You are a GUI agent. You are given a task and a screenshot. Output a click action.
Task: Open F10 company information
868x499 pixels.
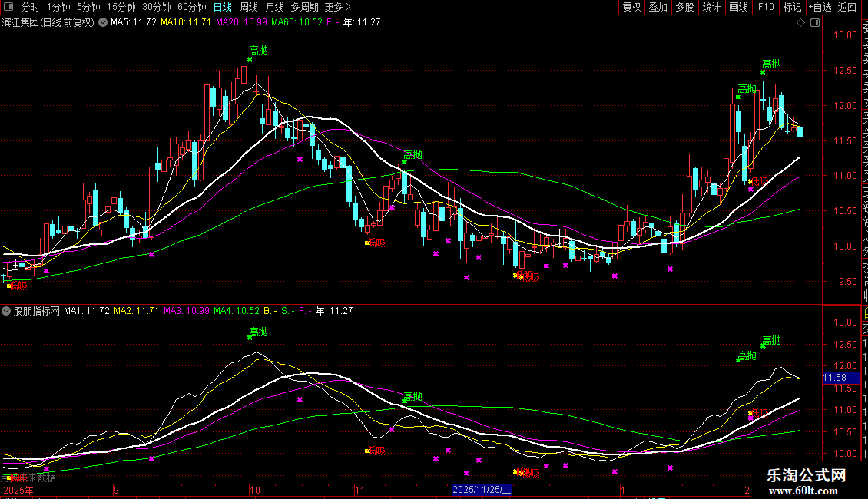point(766,7)
